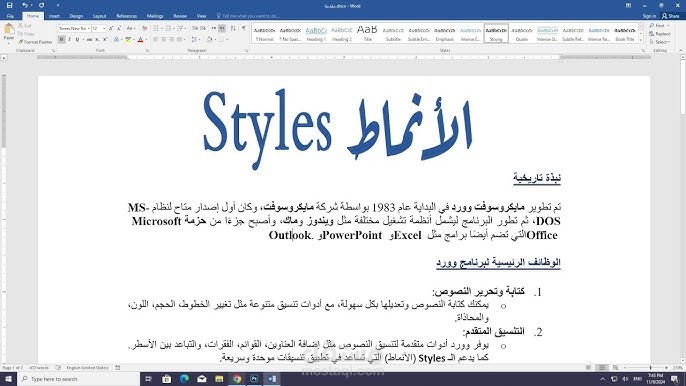686x386 pixels.
Task: Switch to the Layout tab
Action: tap(99, 16)
